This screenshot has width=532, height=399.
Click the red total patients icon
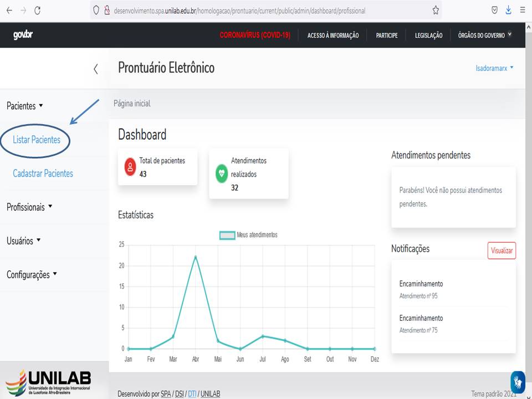click(x=130, y=167)
